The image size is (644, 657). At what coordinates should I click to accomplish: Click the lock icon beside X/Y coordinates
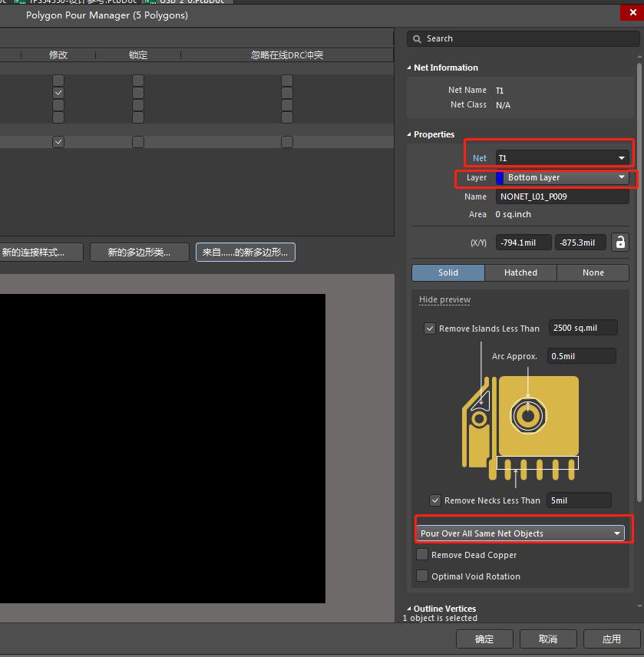pos(620,243)
